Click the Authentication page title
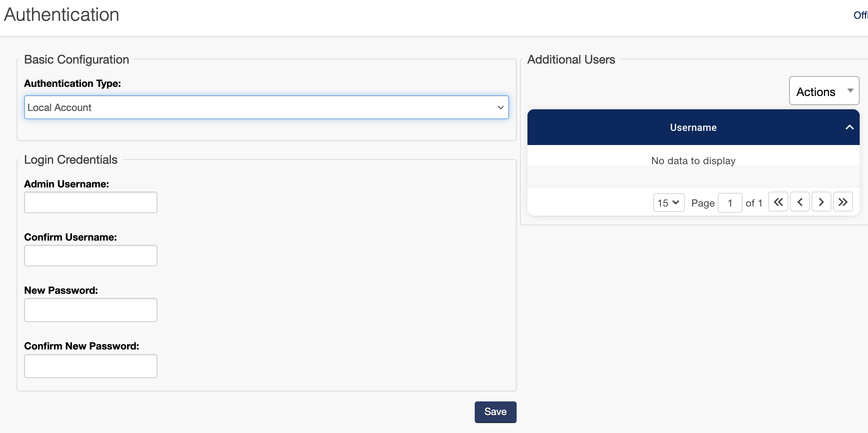Screen dimensions: 868x433 point(61,15)
